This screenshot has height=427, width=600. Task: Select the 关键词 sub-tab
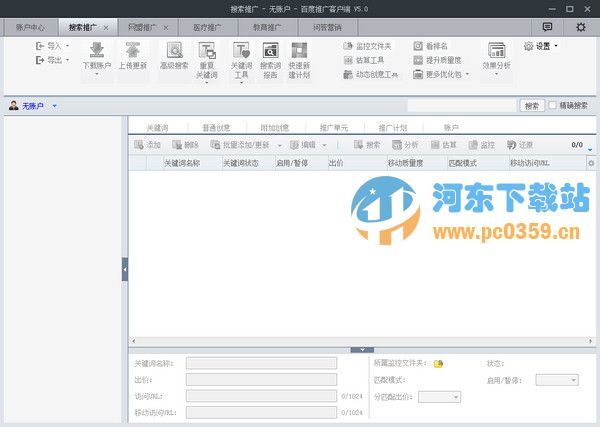coord(158,127)
